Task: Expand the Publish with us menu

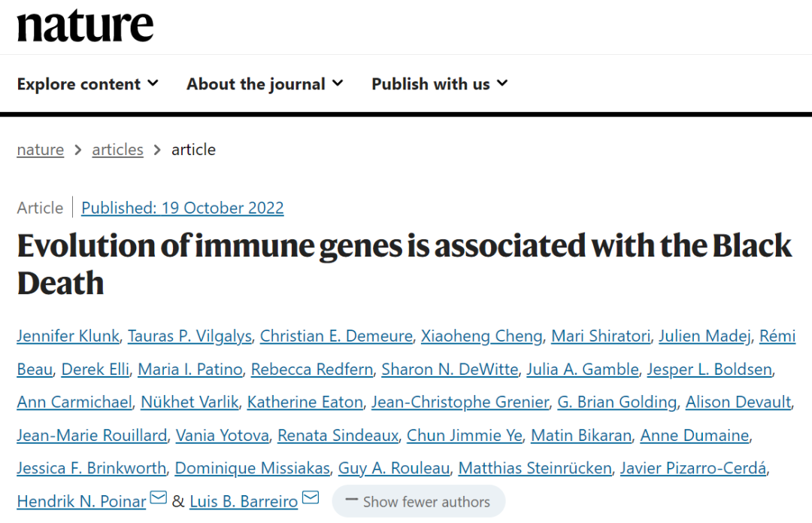Action: 440,84
